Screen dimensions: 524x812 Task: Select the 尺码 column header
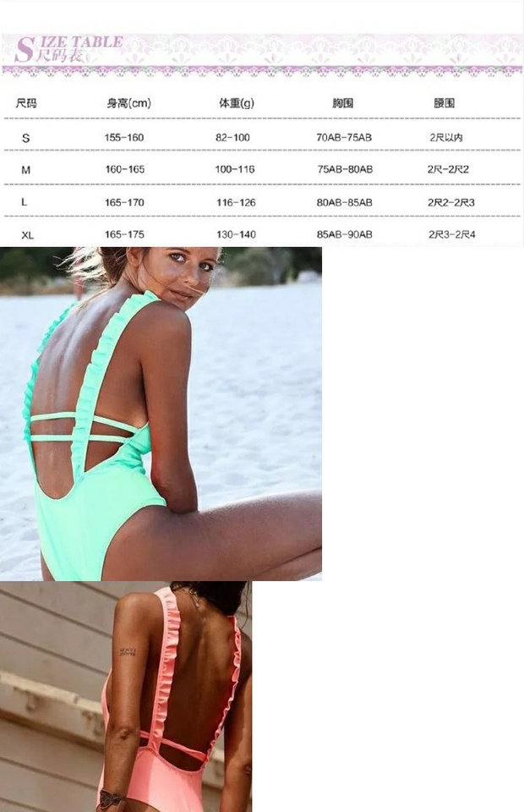coord(26,103)
